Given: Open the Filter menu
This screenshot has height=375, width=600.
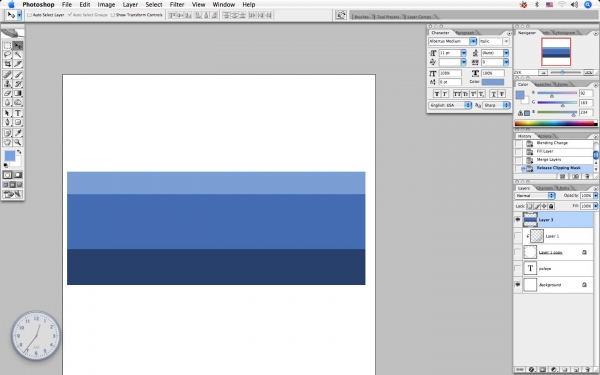Looking at the screenshot, I should coord(177,5).
